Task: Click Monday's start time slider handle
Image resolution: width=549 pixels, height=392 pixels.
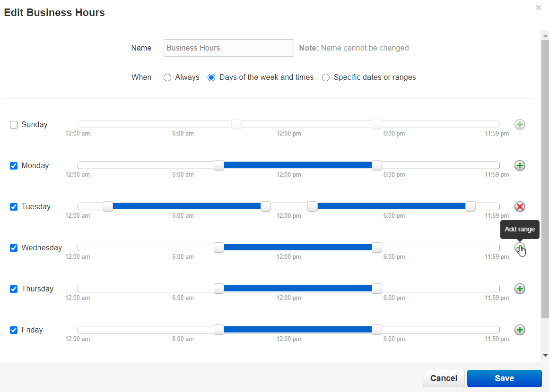Action: 218,165
